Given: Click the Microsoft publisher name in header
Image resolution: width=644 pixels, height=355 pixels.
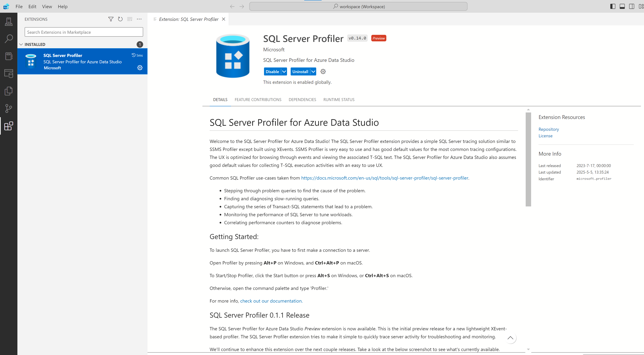Looking at the screenshot, I should click(274, 50).
